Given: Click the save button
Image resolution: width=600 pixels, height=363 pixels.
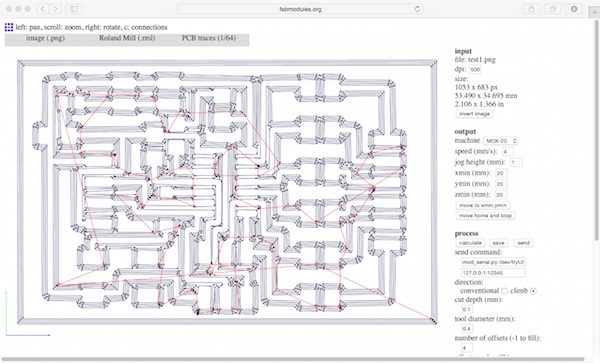Looking at the screenshot, I should click(x=498, y=243).
